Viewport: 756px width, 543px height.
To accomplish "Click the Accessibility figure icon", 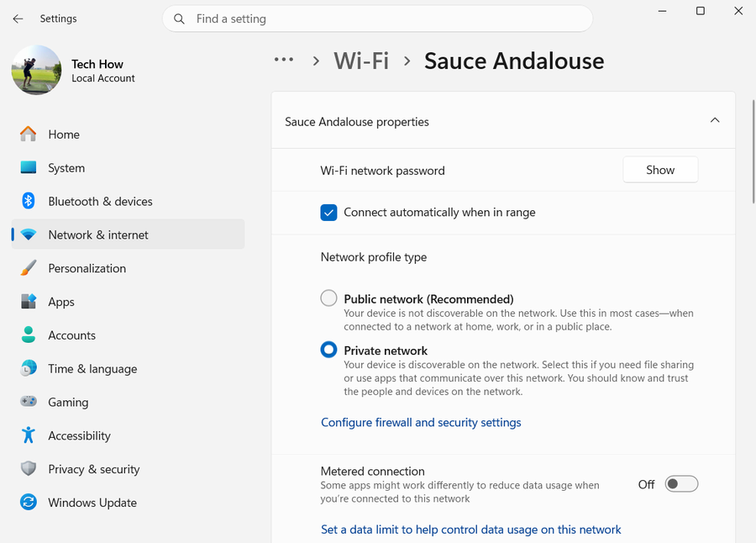I will tap(29, 435).
